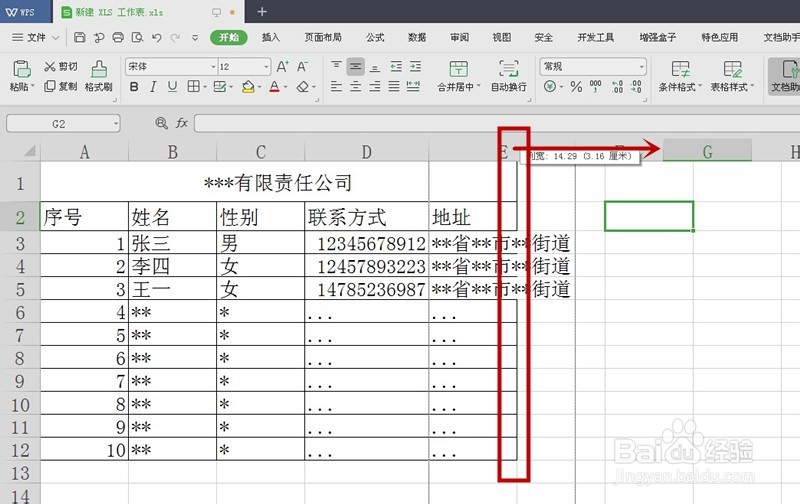
Task: Click the currency format icon
Action: [550, 87]
